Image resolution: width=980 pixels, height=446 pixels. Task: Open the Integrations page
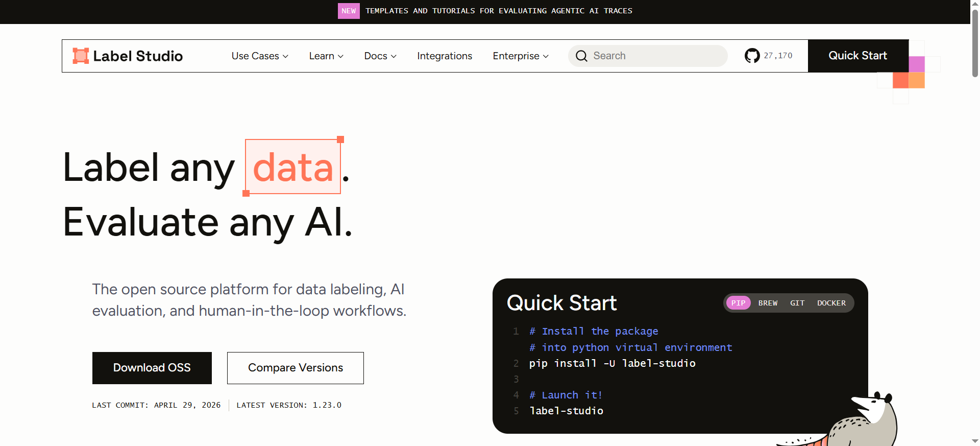(445, 56)
